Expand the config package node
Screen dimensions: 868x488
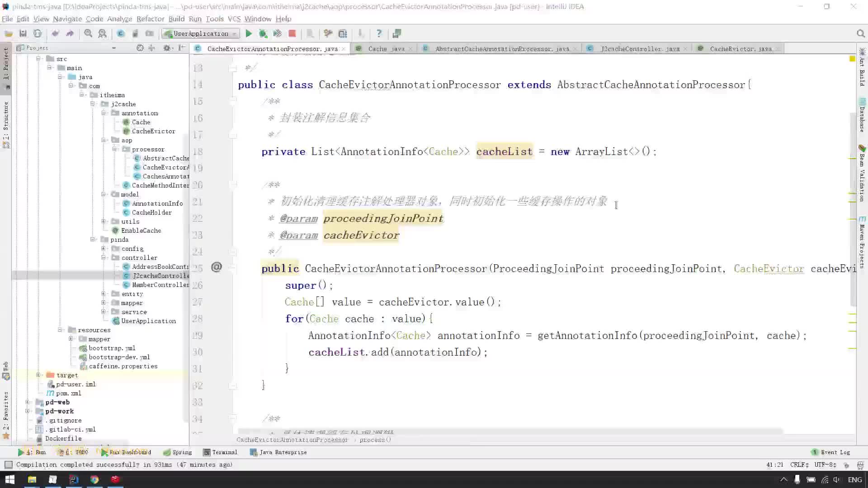point(104,249)
